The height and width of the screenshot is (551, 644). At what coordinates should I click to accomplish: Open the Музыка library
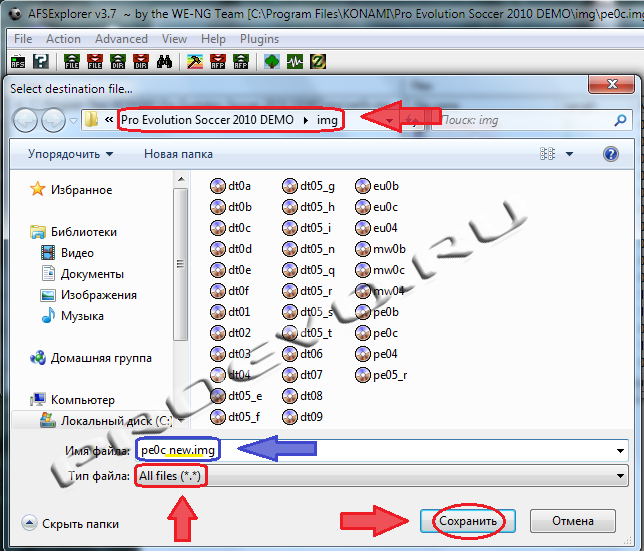point(72,316)
